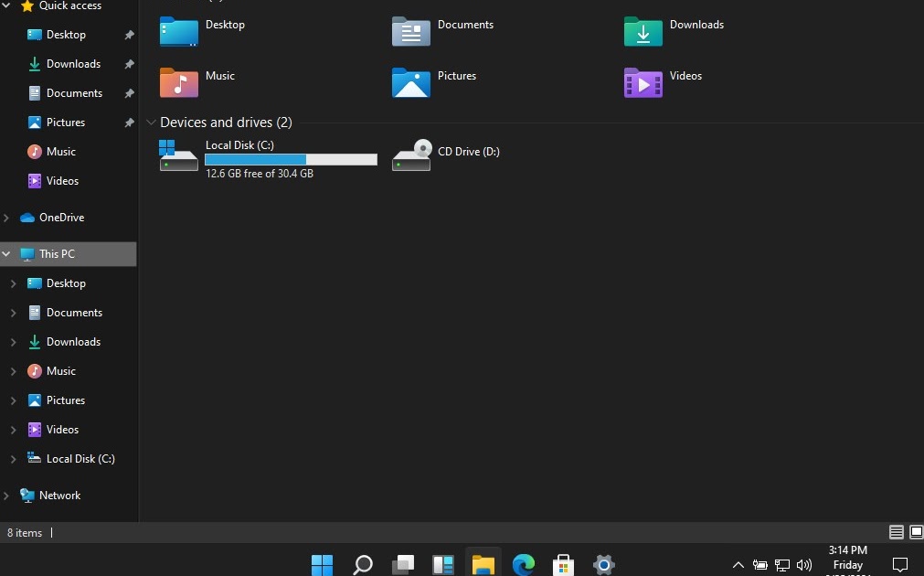924x576 pixels.
Task: Open Task View from the taskbar
Action: coord(403,565)
